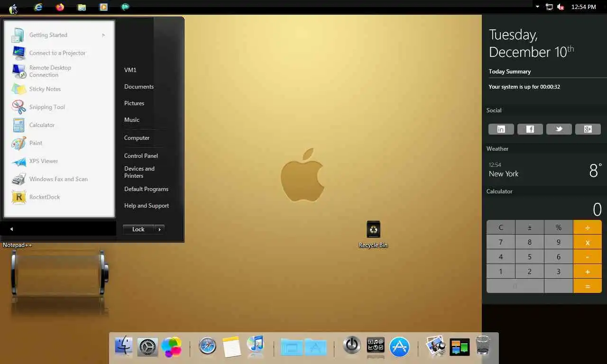Click calculator digit 5

(530, 257)
